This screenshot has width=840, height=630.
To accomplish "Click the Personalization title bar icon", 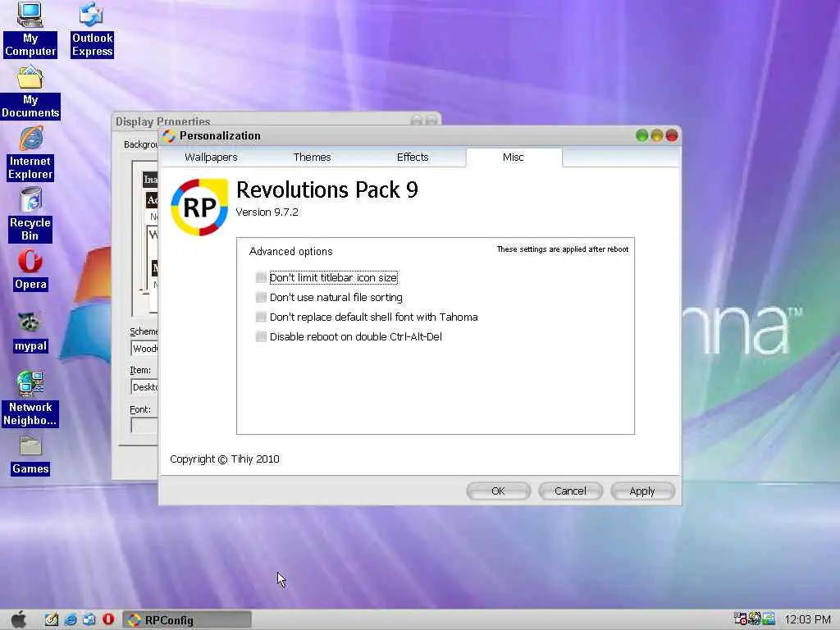I will (169, 136).
